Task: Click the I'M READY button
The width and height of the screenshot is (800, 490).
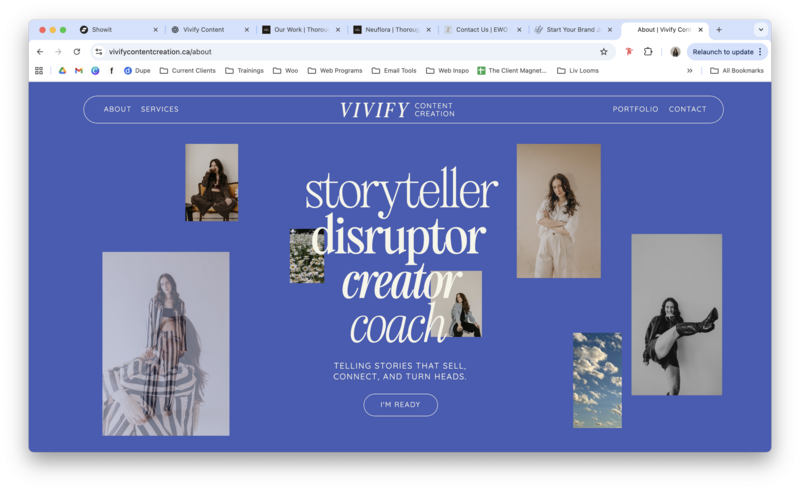Action: click(401, 405)
